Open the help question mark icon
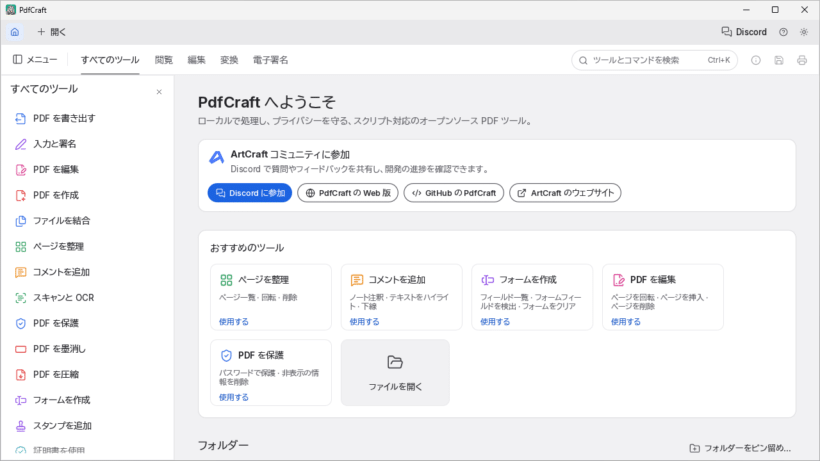Image resolution: width=820 pixels, height=461 pixels. pos(783,32)
